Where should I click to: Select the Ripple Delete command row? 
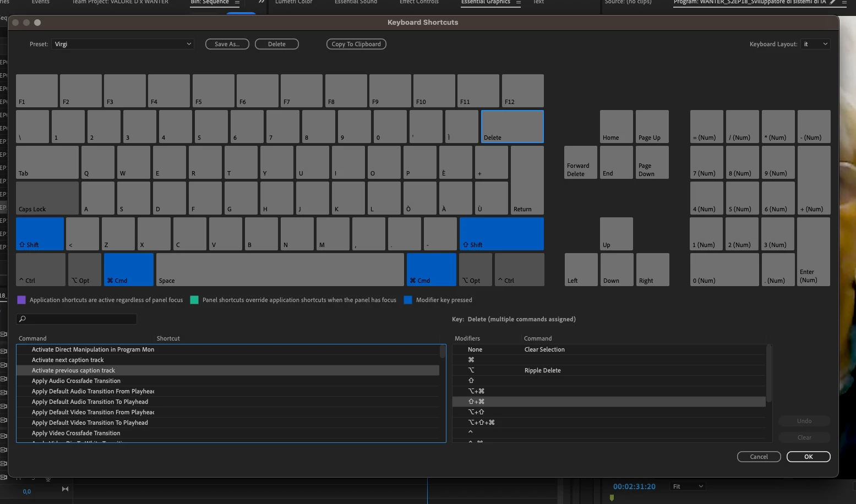(x=609, y=370)
